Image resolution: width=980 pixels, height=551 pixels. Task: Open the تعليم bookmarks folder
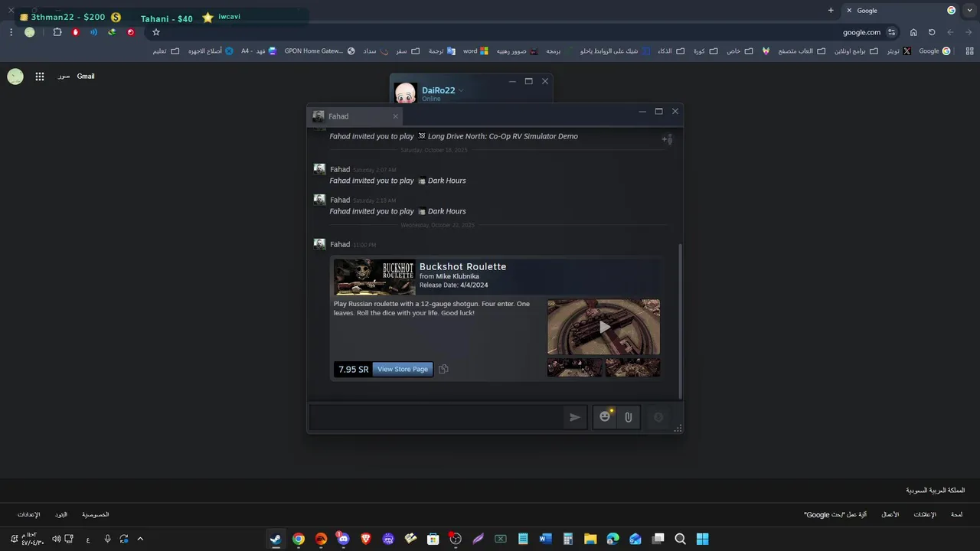(166, 51)
